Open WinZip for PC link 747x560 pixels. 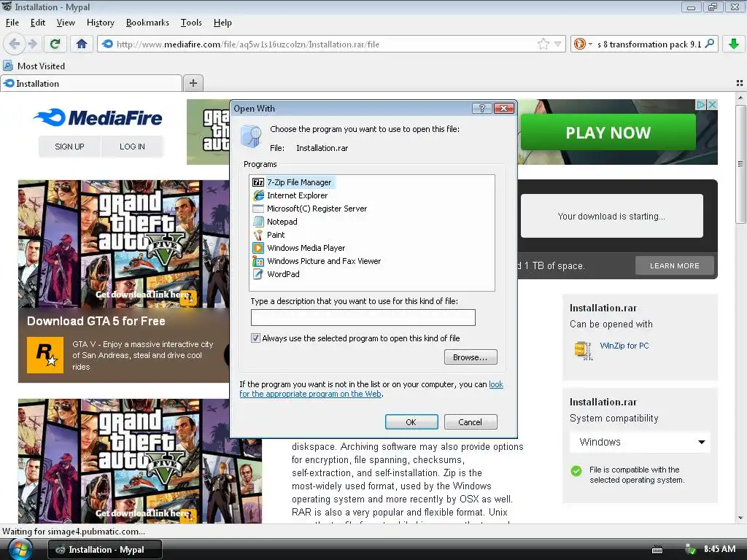(x=624, y=346)
